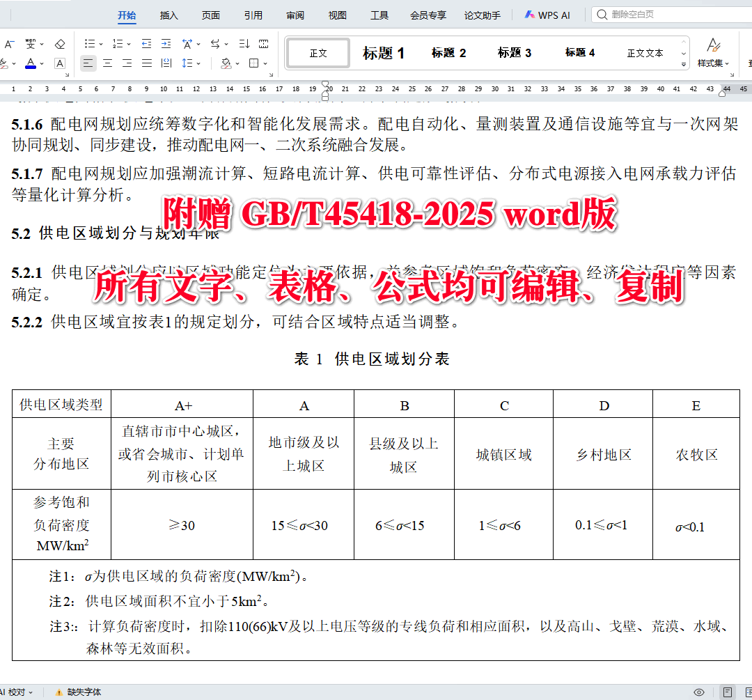Switch to the 插入 tab
The height and width of the screenshot is (700, 752).
169,15
